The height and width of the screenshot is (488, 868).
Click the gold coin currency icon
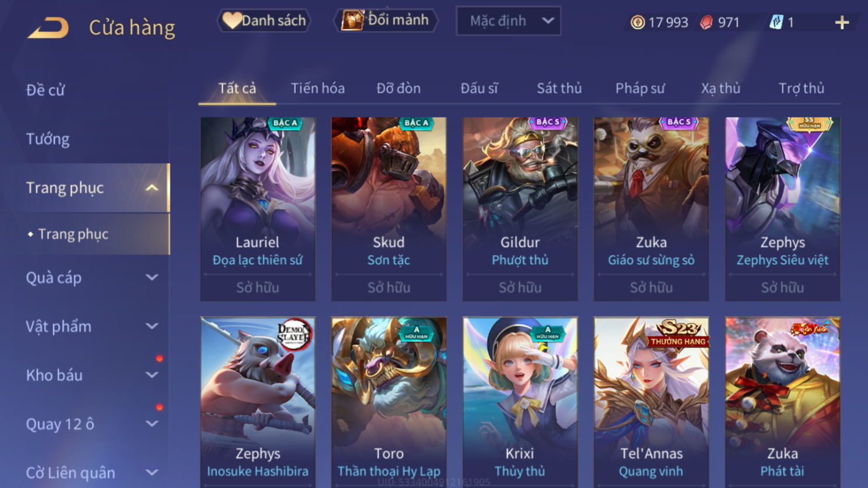click(x=638, y=22)
